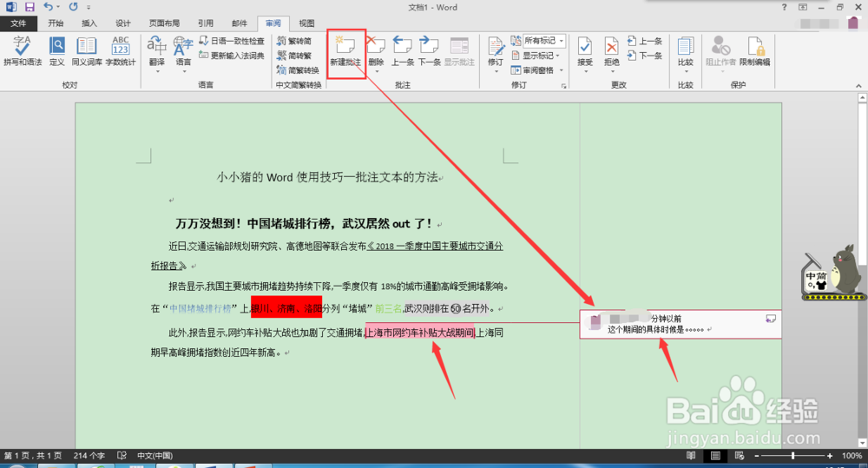Save the document from quick access toolbar
The height and width of the screenshot is (468, 868).
(30, 7)
